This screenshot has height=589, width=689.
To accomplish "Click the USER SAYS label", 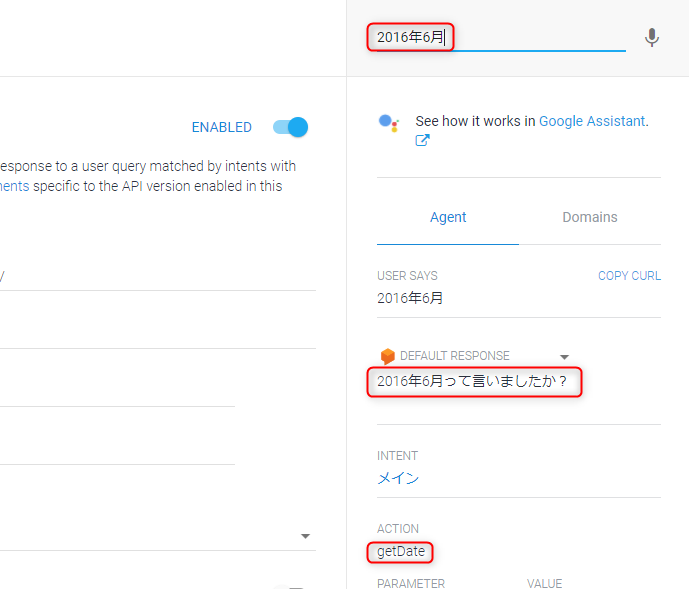I will click(x=407, y=276).
